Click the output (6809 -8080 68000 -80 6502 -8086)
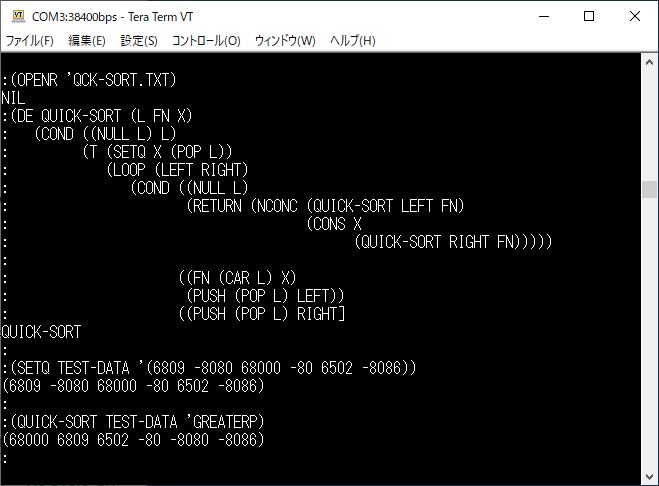This screenshot has height=486, width=659. (133, 386)
